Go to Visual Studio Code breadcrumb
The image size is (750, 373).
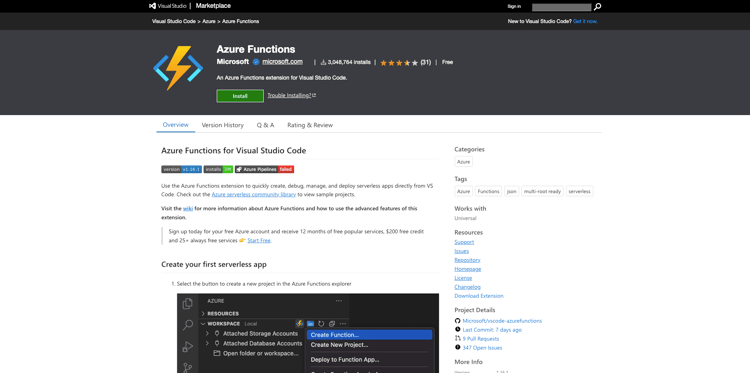point(174,22)
